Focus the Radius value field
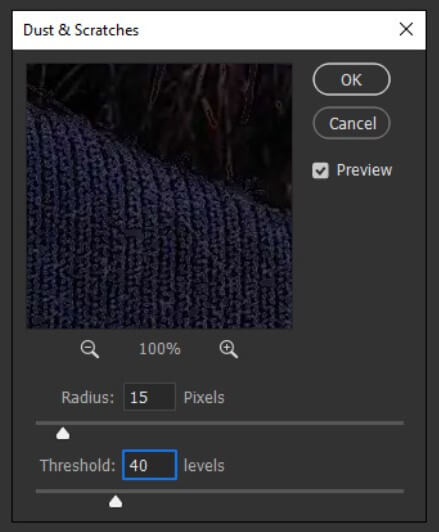The width and height of the screenshot is (439, 532). pos(150,397)
